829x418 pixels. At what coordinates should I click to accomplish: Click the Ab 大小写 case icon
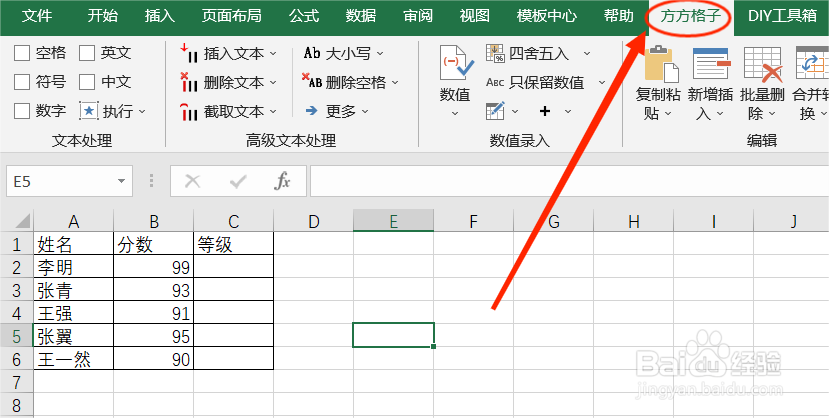[312, 53]
